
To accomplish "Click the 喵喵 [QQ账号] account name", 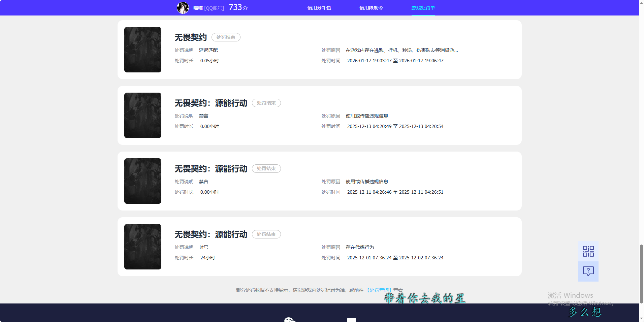I will [x=208, y=7].
